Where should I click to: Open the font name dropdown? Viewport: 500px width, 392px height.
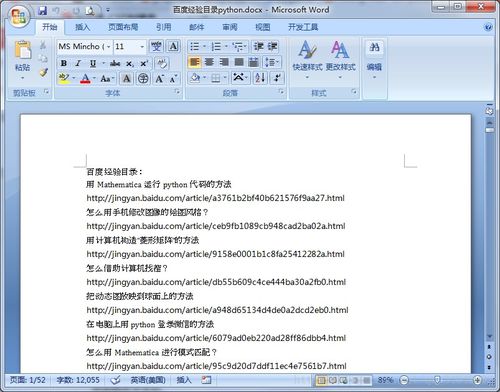(x=108, y=47)
